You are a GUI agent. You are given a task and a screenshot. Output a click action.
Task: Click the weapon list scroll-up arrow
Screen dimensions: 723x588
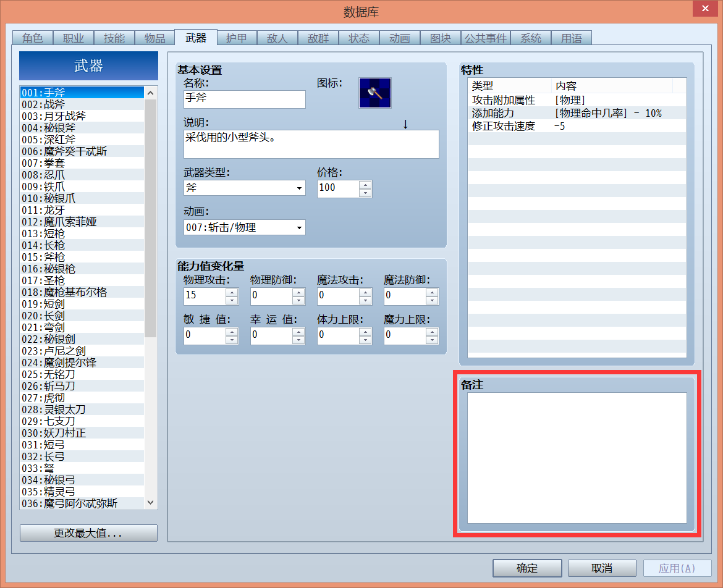150,93
